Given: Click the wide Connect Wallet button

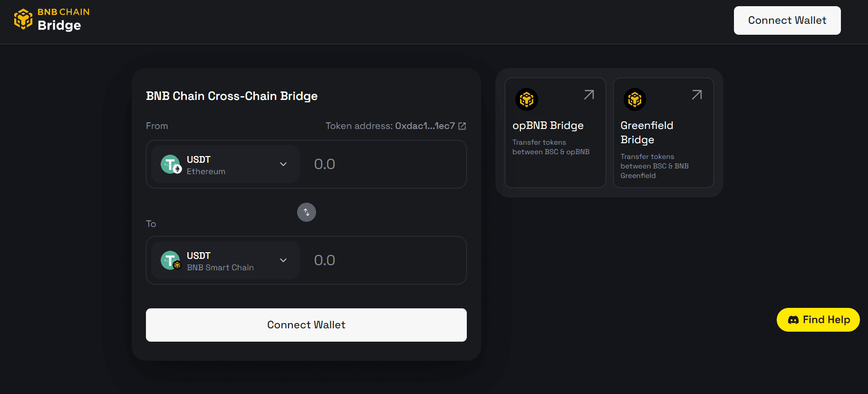Looking at the screenshot, I should click(x=306, y=325).
